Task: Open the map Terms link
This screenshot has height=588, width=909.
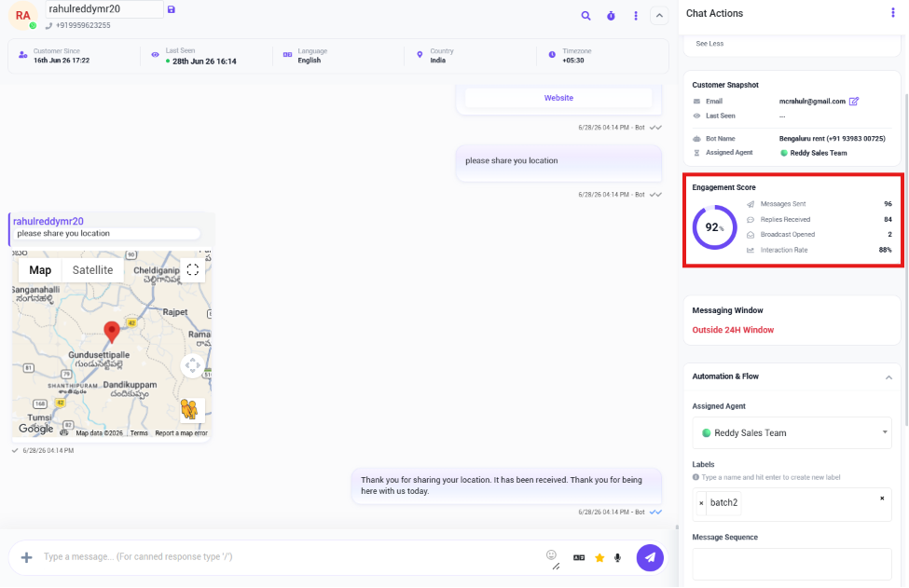Action: 139,433
